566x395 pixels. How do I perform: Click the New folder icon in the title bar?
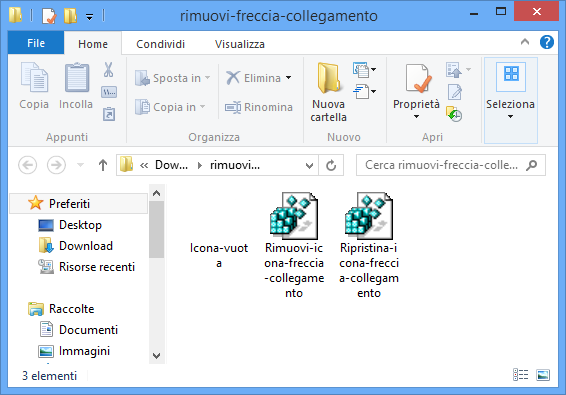[70, 16]
